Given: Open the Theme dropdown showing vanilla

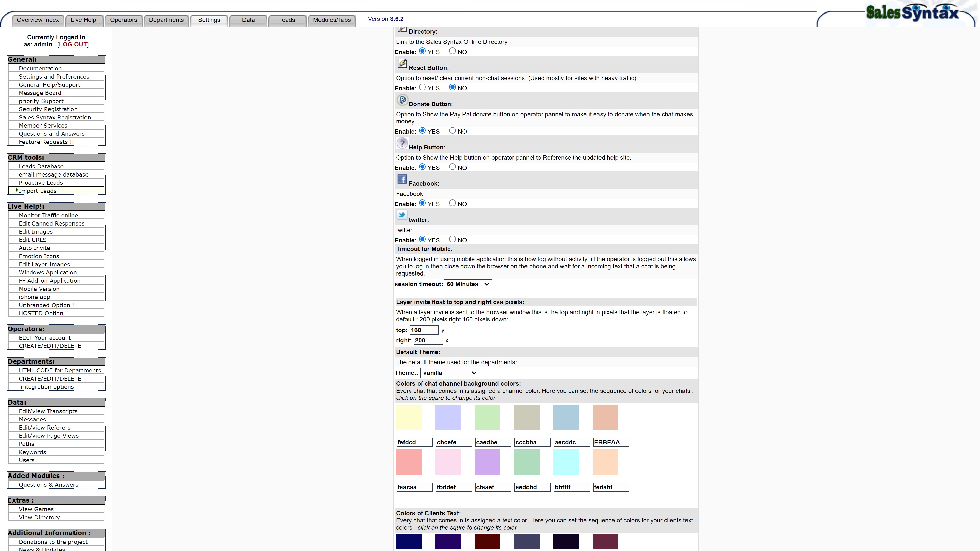Looking at the screenshot, I should (449, 373).
